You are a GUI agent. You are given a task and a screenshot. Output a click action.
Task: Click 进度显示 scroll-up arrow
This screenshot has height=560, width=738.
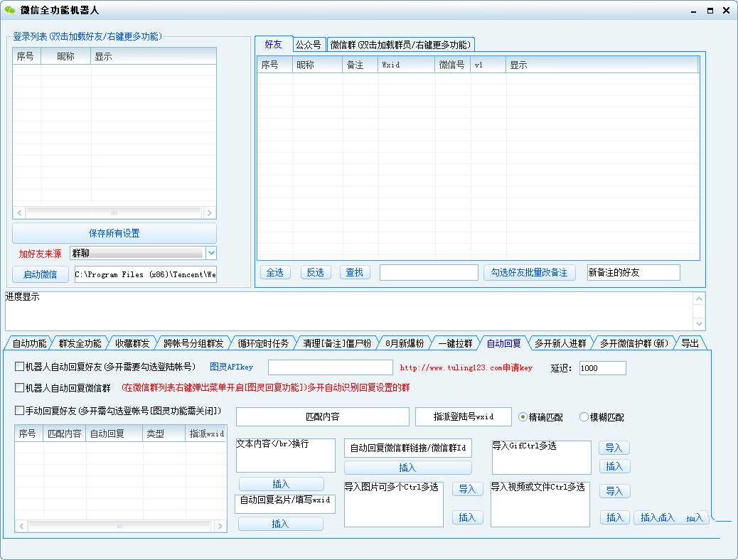coord(699,298)
